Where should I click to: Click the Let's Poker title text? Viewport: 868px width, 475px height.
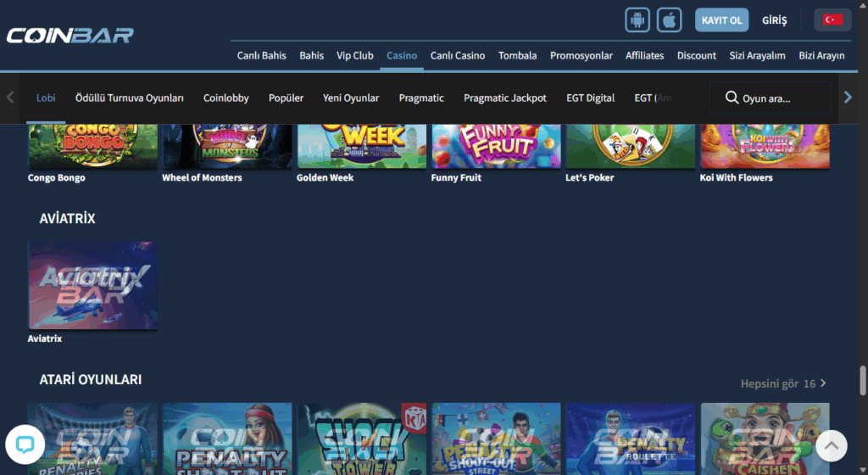(x=590, y=178)
